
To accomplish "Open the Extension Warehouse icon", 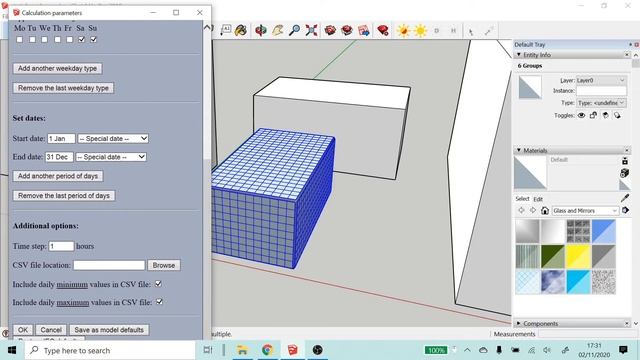I will click(x=347, y=30).
